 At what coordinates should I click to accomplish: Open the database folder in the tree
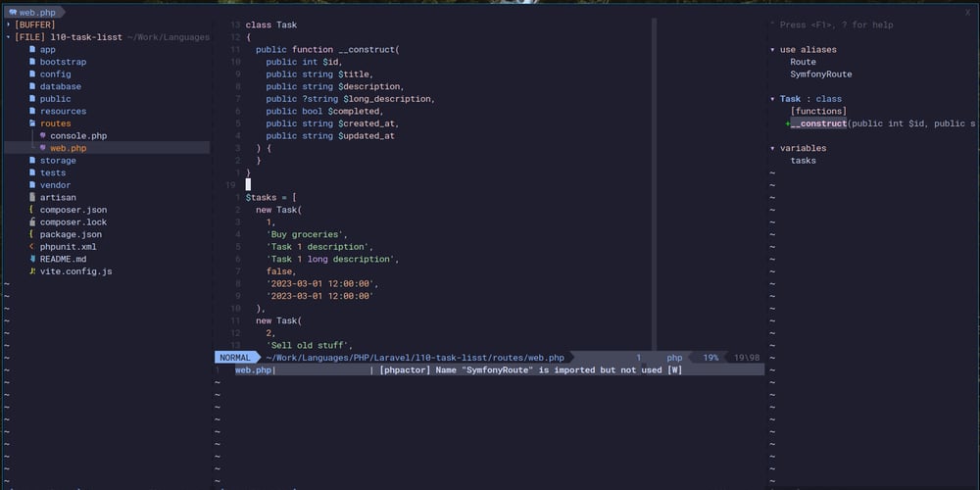pos(60,86)
